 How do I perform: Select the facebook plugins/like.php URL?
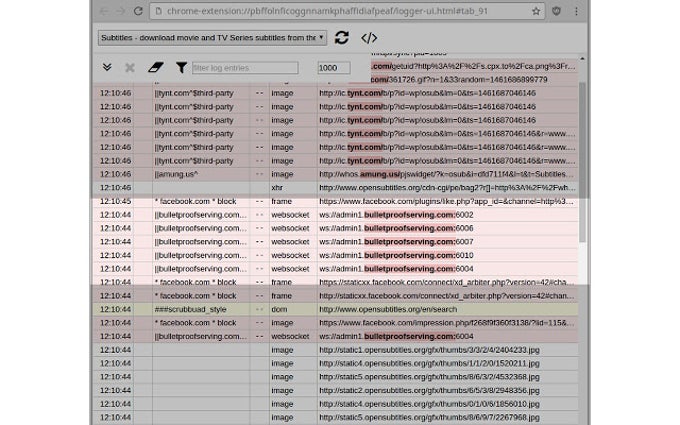point(447,202)
